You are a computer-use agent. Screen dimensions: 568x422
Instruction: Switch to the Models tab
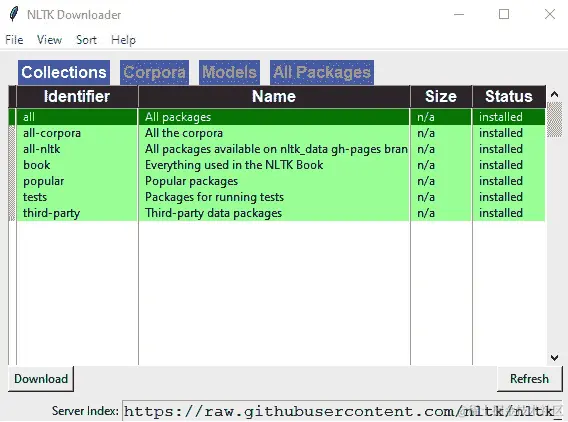point(229,72)
